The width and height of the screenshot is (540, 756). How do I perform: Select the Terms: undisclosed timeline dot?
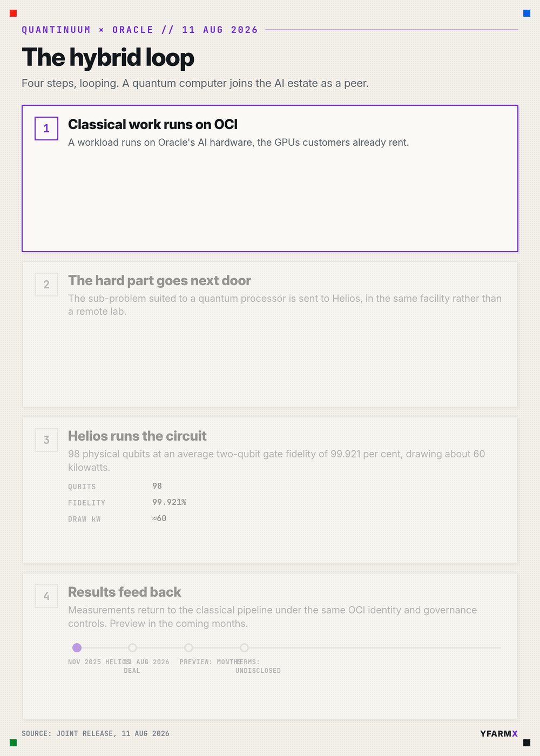244,647
